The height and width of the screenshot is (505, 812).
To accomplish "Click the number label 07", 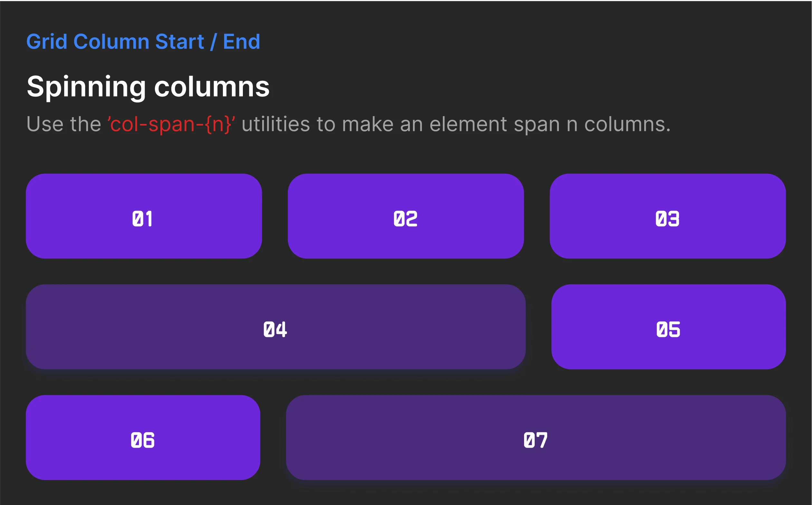I will click(x=536, y=440).
